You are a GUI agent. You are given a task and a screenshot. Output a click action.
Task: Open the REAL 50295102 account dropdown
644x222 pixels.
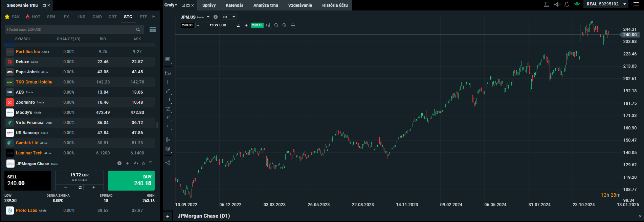click(x=624, y=4)
